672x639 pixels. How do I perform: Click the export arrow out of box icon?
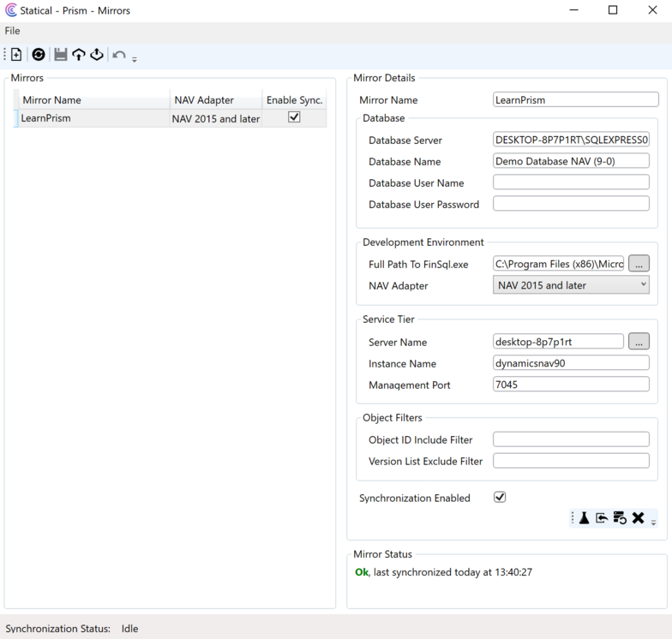click(x=97, y=55)
